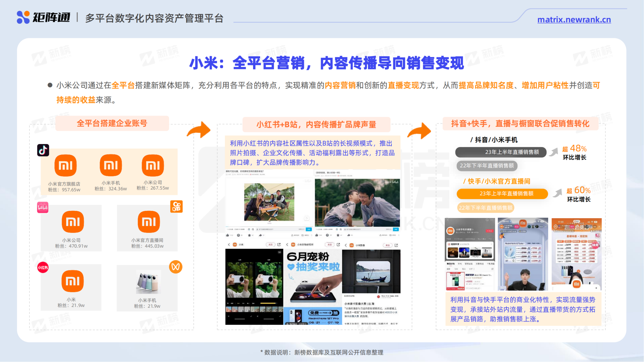Click the 小红书 小米 Mi logo
The image size is (644, 362).
pos(73,281)
